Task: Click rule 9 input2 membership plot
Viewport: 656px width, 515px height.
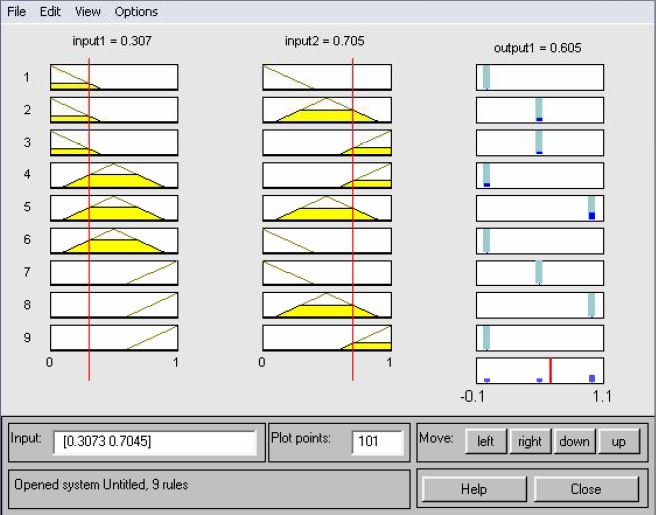Action: (327, 338)
